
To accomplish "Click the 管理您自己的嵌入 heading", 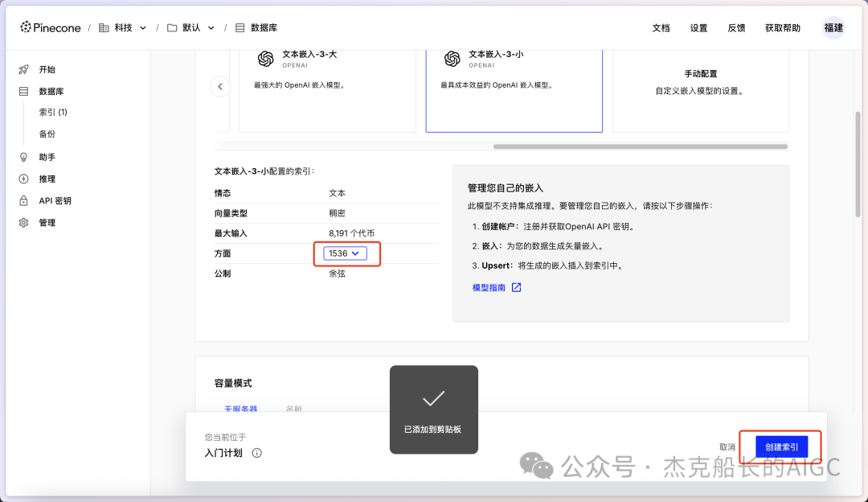I will click(x=506, y=187).
